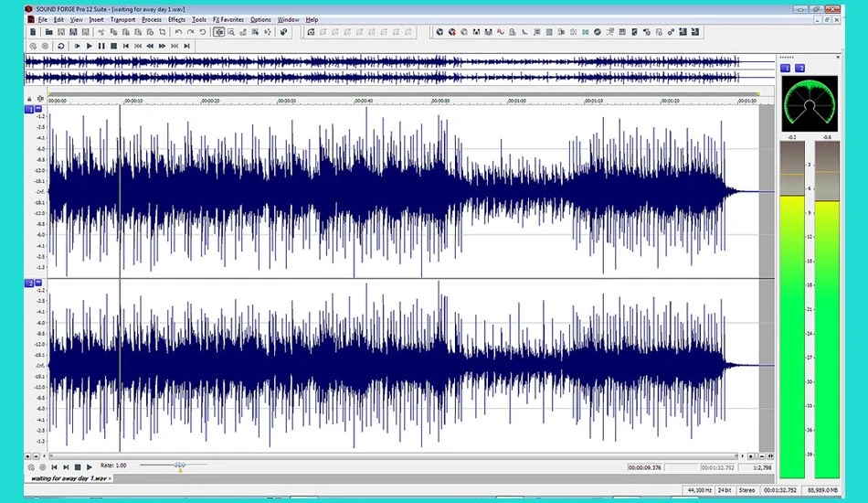Image resolution: width=868 pixels, height=503 pixels.
Task: Click the Cut scissors toolbar icon
Action: tap(101, 32)
